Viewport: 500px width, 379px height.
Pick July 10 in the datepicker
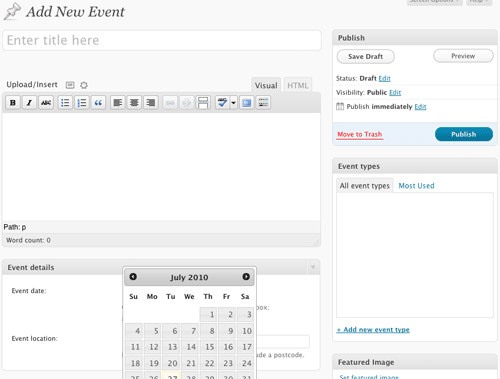(x=245, y=331)
